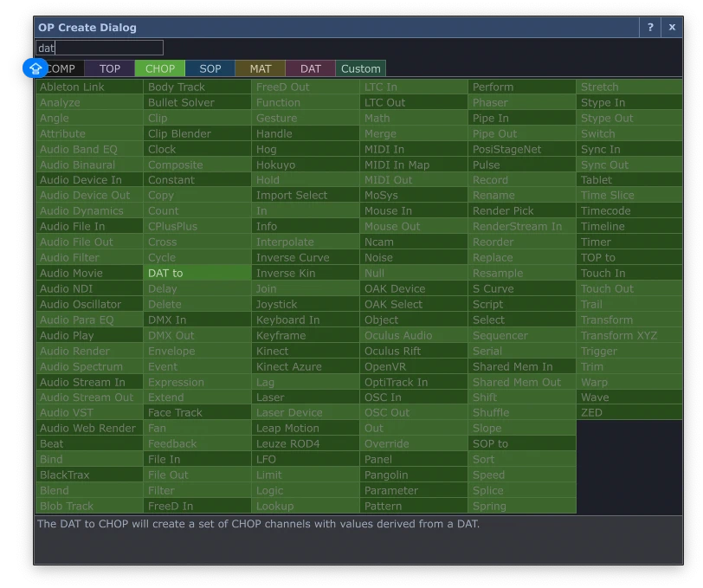Choose PosiStageNet operator
This screenshot has width=703, height=588.
point(521,149)
